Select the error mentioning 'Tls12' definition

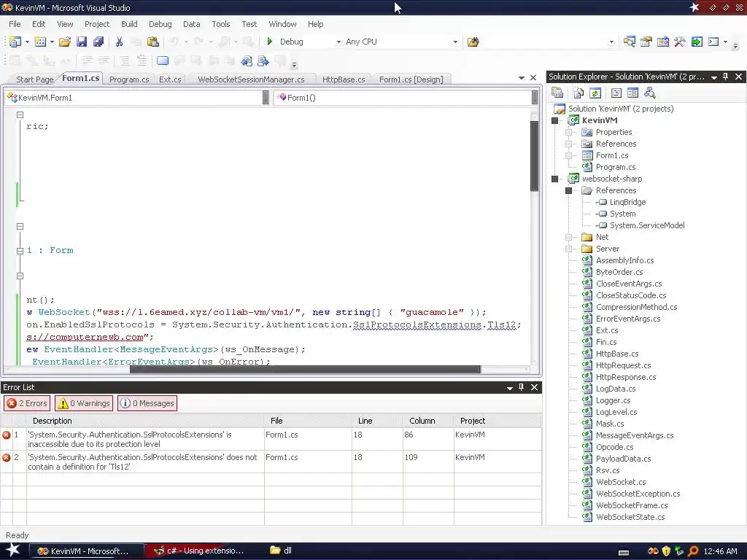(x=271, y=462)
